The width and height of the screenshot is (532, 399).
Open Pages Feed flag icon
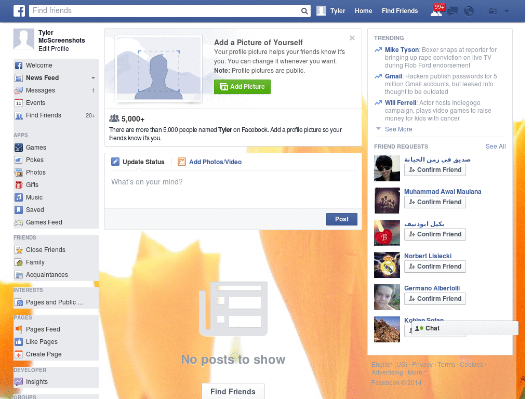pyautogui.click(x=19, y=329)
